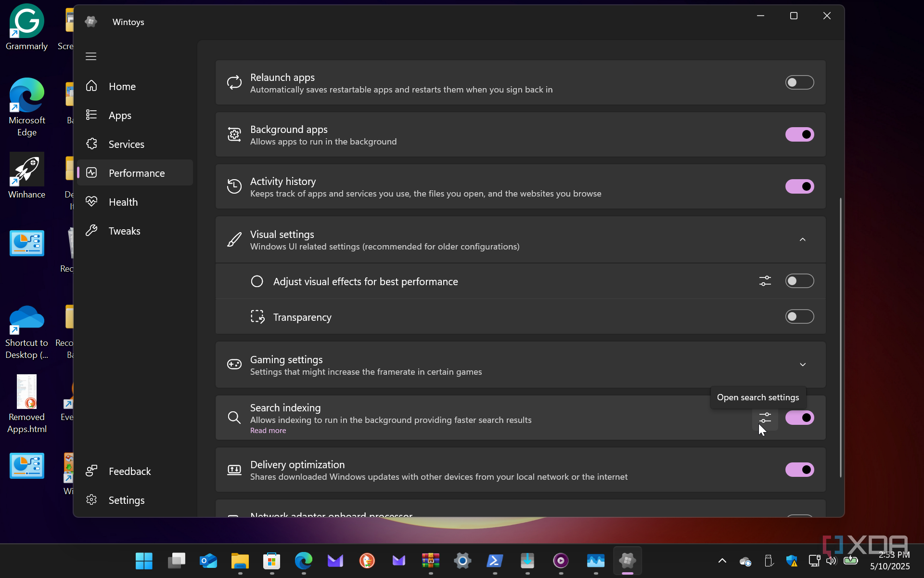This screenshot has width=924, height=578.
Task: Click the Delivery optimization icon
Action: click(234, 470)
